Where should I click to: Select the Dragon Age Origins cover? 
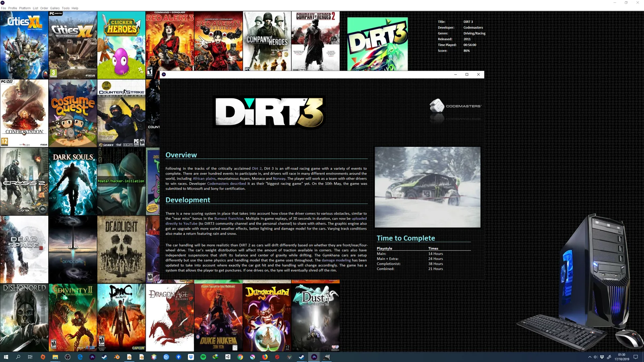click(x=170, y=318)
